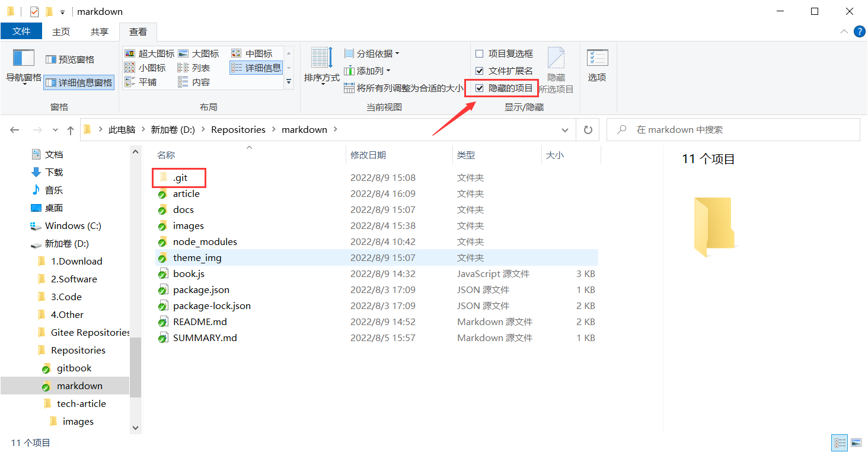Open the 文件 menu tab

(x=21, y=31)
